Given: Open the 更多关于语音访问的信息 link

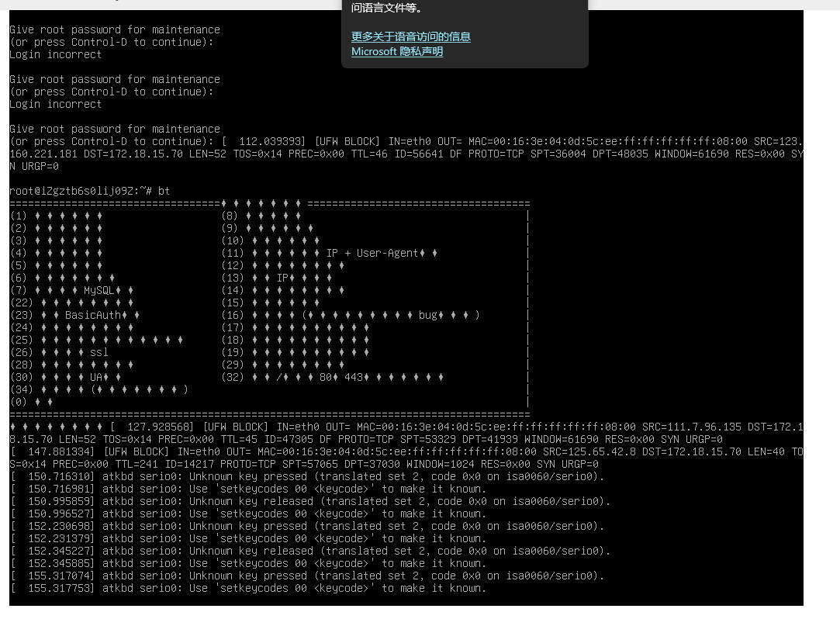Looking at the screenshot, I should 410,36.
